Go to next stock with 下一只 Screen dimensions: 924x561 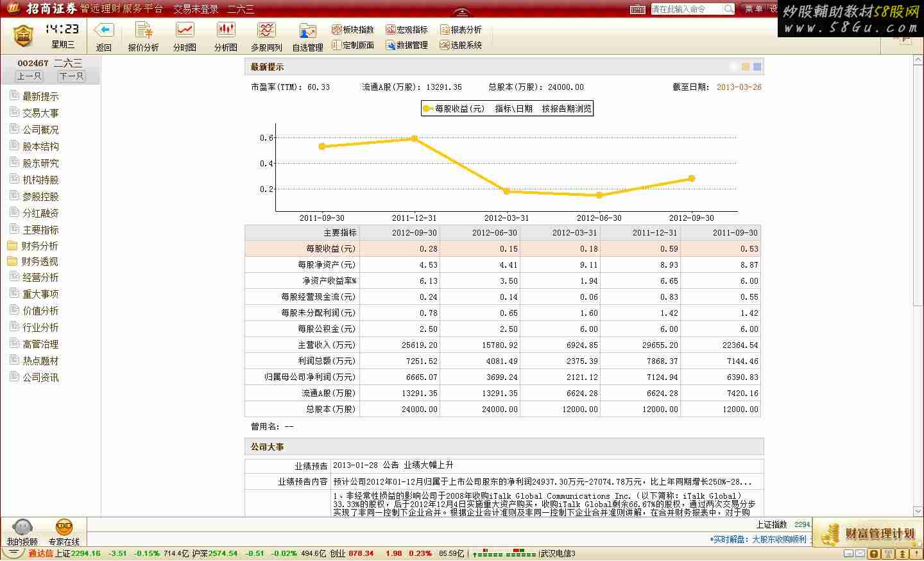pos(71,76)
